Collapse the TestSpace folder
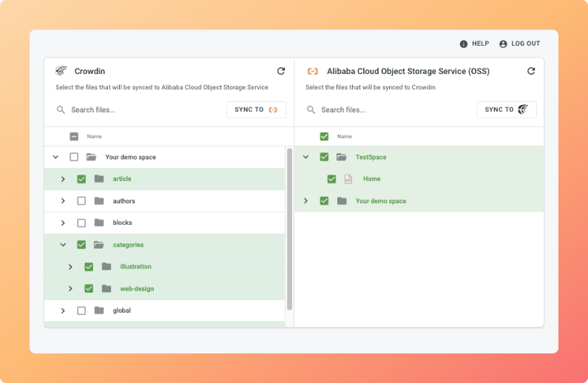The image size is (588, 383). point(305,157)
